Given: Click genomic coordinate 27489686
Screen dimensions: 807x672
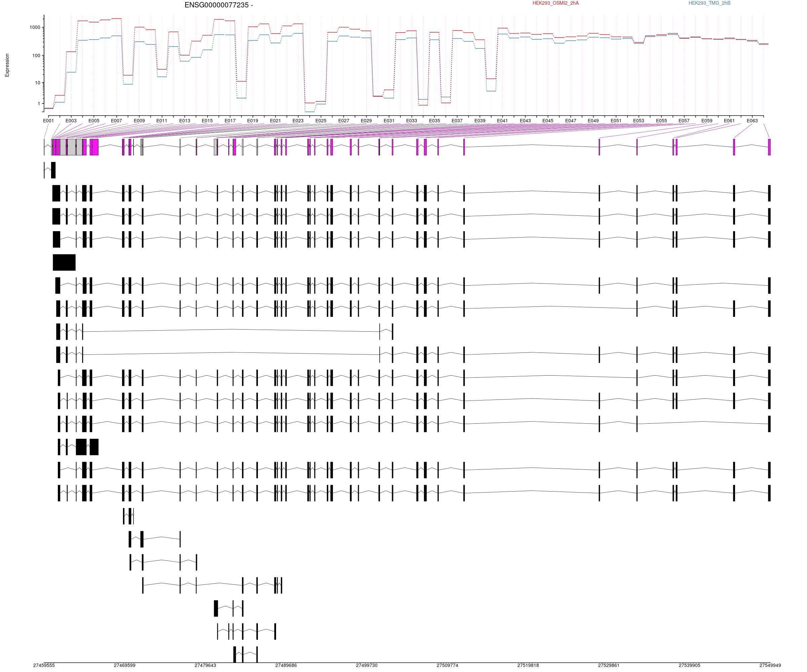Looking at the screenshot, I should tap(286, 666).
